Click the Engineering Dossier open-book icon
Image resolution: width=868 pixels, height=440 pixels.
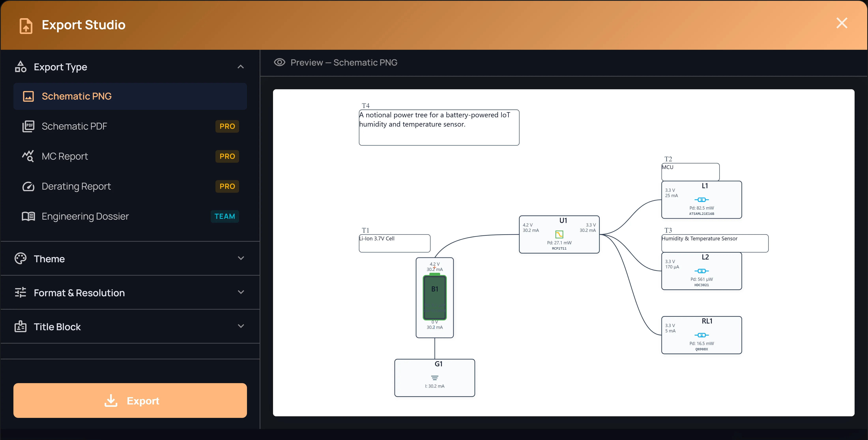pos(28,216)
